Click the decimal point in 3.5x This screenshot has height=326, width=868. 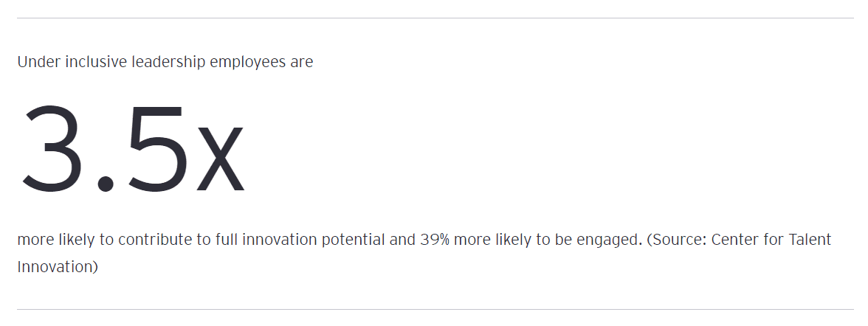pos(105,184)
